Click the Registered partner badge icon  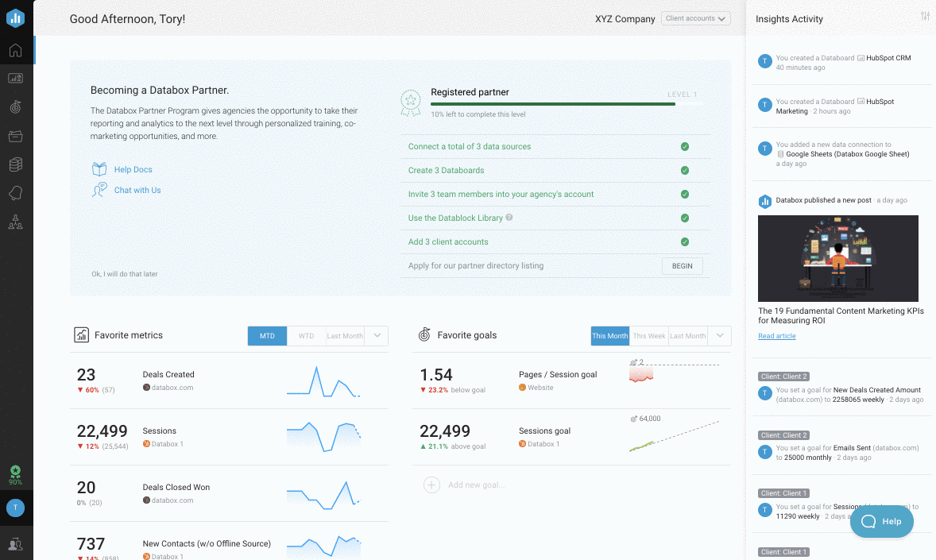click(410, 102)
